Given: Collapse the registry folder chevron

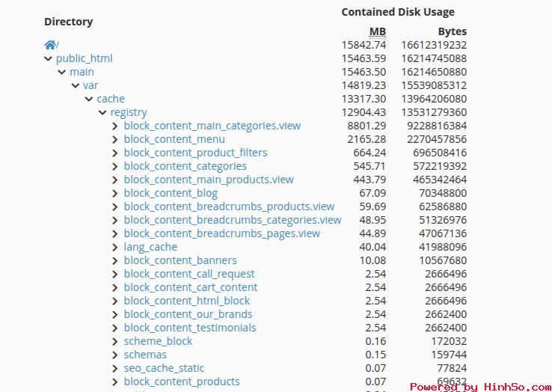Looking at the screenshot, I should tap(102, 112).
